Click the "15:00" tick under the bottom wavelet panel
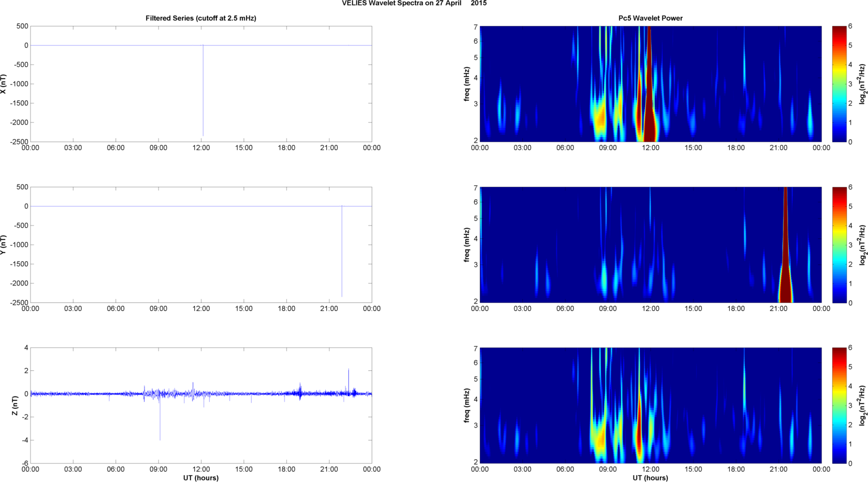Viewport: 868px width, 482px height. point(693,470)
